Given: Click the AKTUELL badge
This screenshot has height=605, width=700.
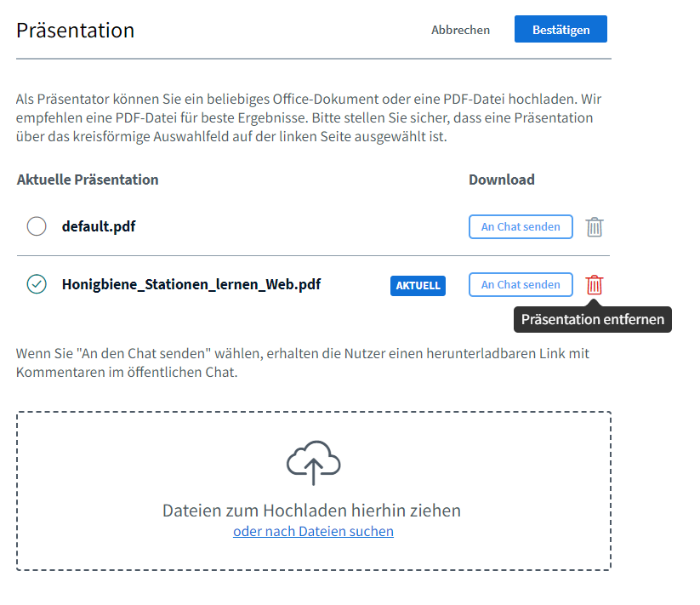Looking at the screenshot, I should coord(418,286).
